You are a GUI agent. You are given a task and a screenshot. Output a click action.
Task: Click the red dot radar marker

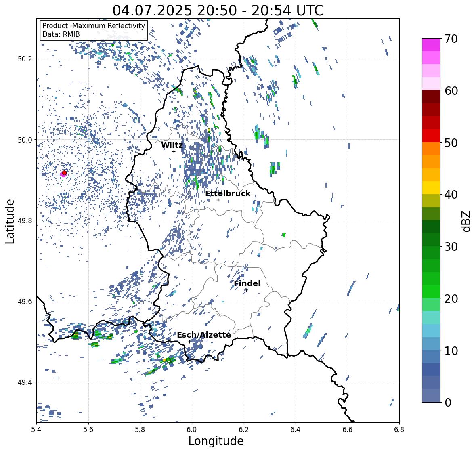pyautogui.click(x=64, y=173)
